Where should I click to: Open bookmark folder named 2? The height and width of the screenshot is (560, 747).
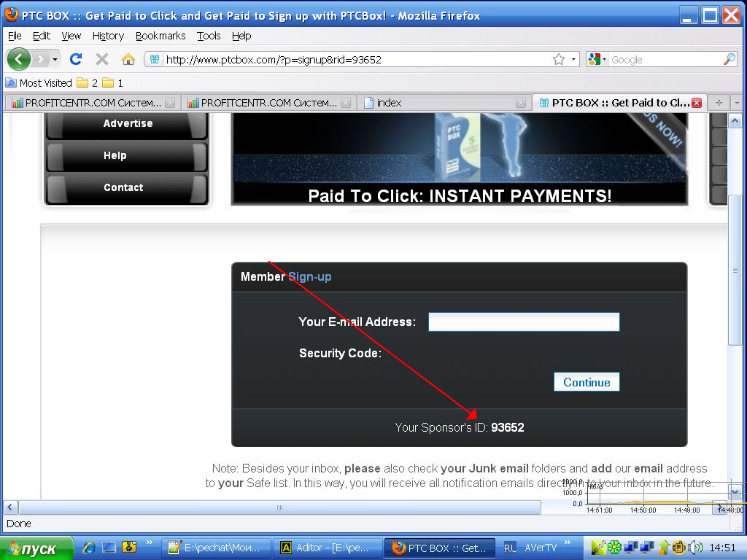coord(88,83)
